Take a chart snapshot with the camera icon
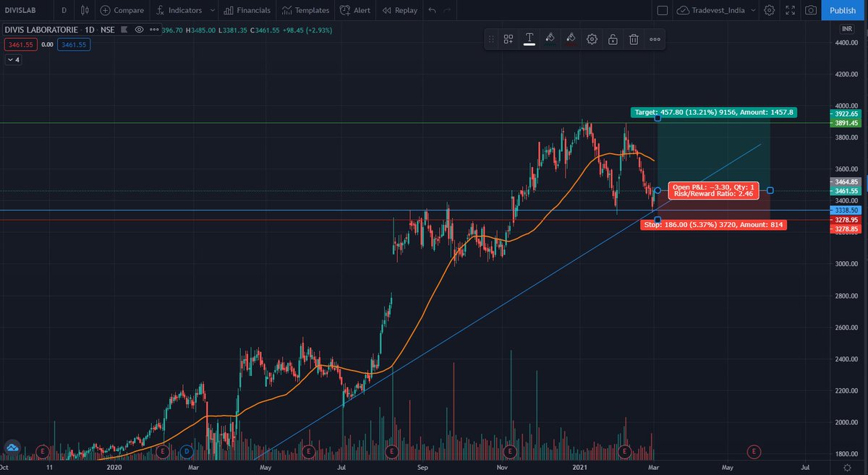868x475 pixels. point(811,10)
